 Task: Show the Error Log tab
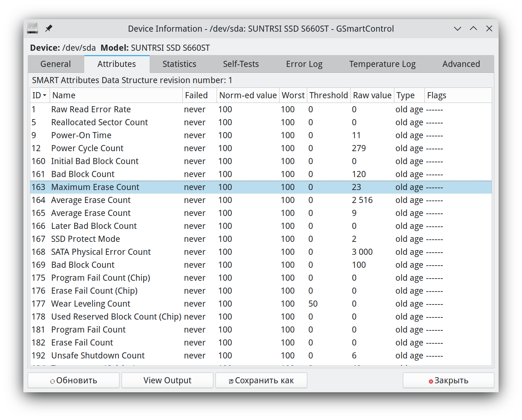tap(304, 64)
